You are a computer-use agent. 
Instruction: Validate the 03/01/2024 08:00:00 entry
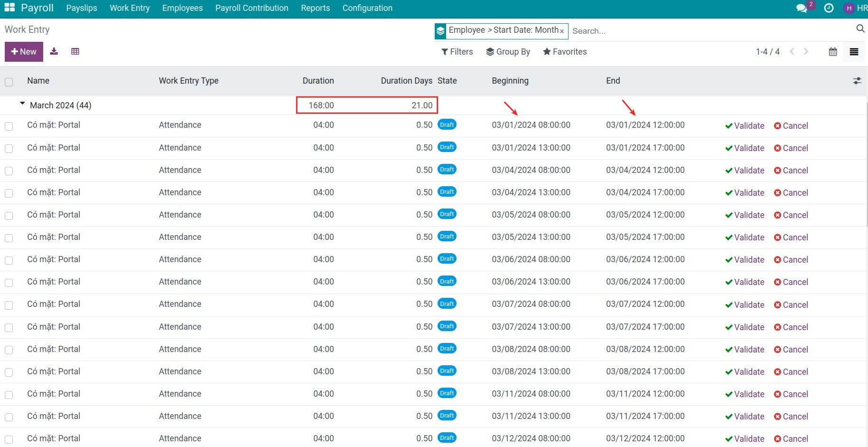coord(745,126)
